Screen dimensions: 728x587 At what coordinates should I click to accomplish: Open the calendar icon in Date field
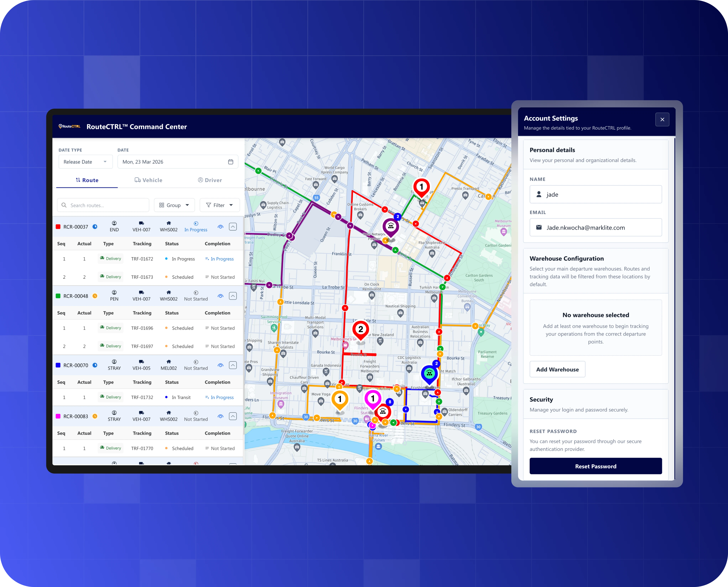click(231, 162)
